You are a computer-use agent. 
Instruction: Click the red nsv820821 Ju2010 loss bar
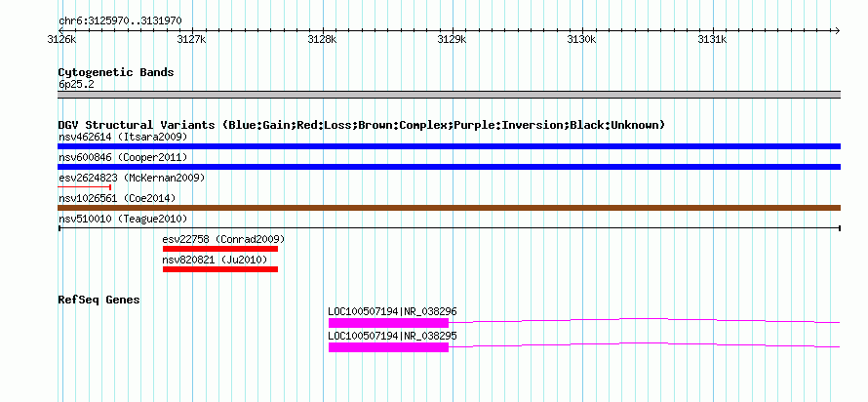[220, 269]
